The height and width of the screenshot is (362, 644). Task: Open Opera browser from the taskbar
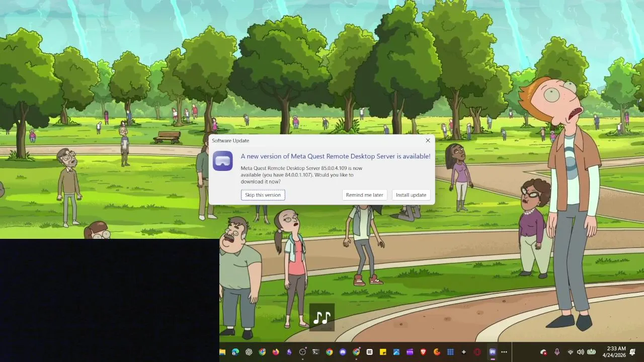click(x=477, y=352)
